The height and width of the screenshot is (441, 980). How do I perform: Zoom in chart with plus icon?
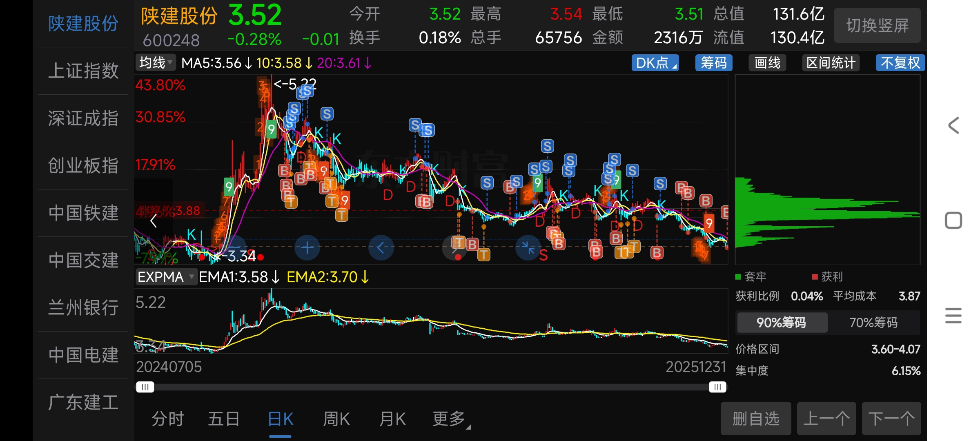pos(307,247)
